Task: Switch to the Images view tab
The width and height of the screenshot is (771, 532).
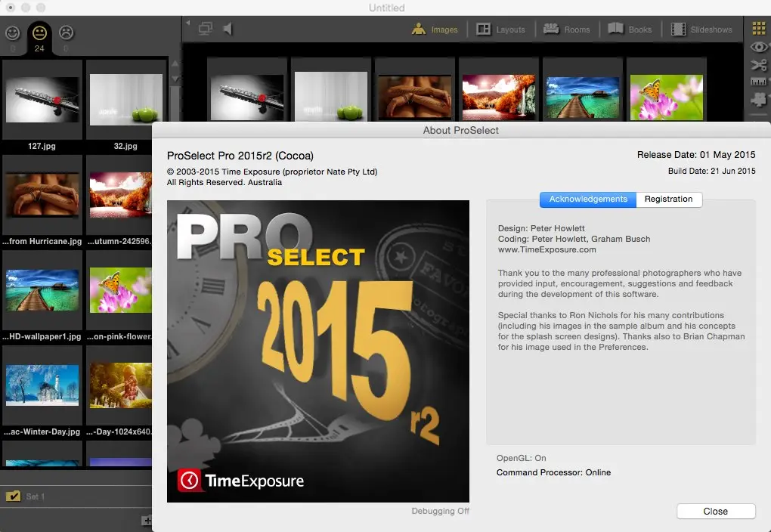Action: point(435,29)
